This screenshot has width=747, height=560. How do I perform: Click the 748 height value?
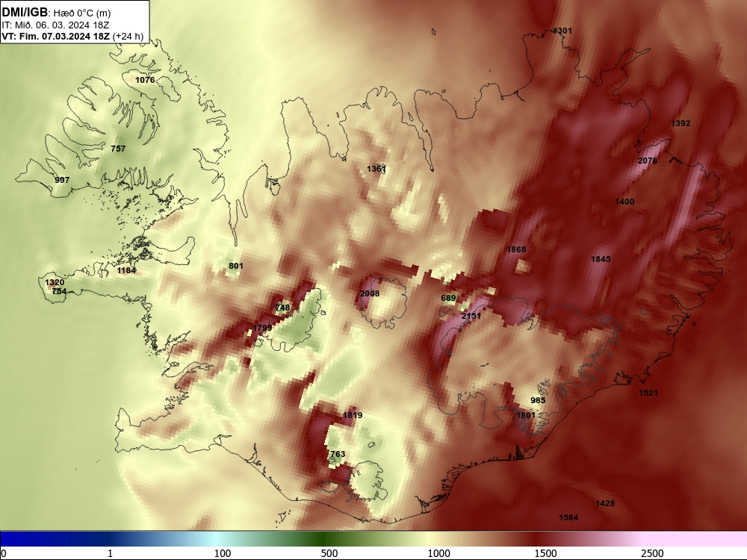point(282,308)
